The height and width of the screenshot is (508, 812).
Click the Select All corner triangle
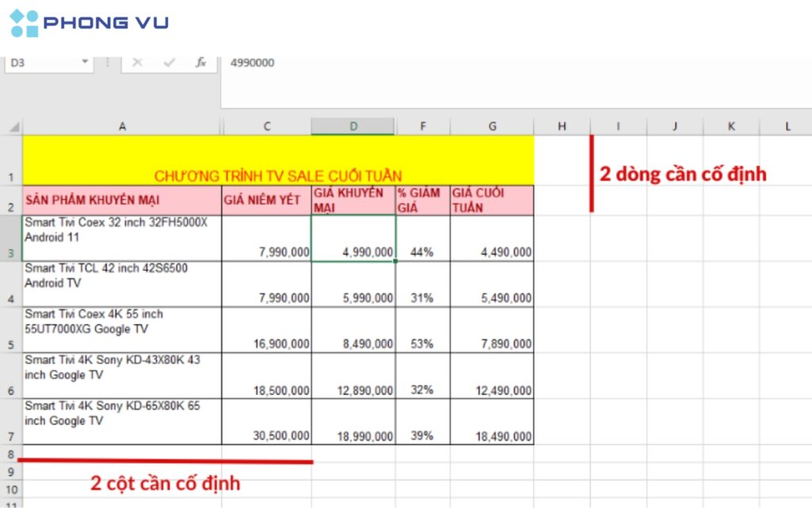click(14, 127)
